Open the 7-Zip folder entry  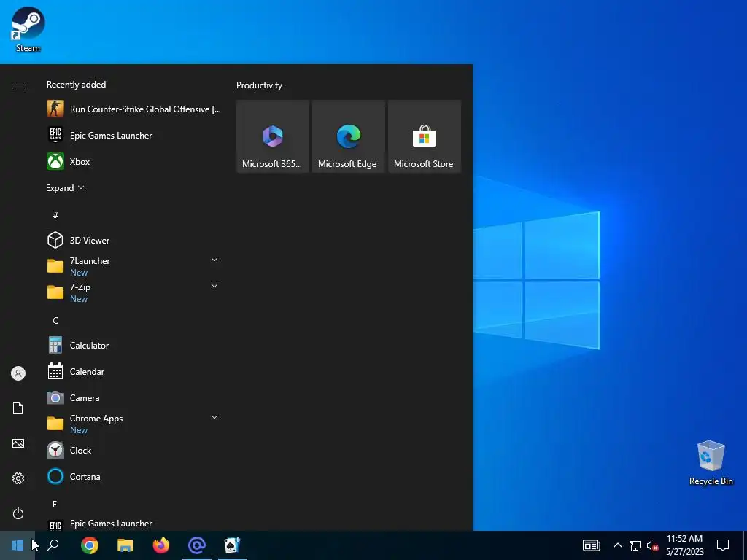tap(134, 292)
